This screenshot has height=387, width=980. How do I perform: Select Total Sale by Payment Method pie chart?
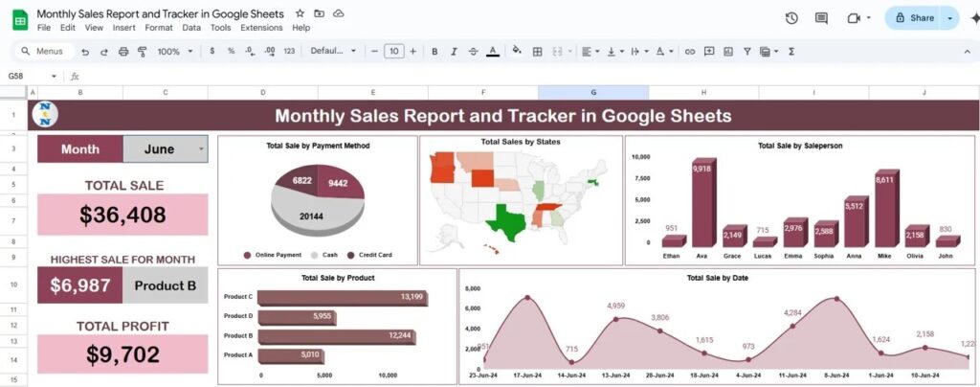point(318,201)
